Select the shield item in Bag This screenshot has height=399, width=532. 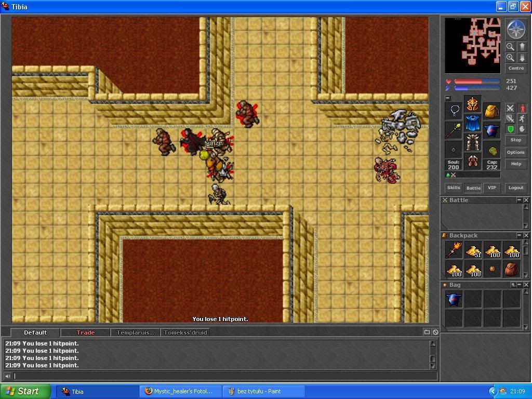click(454, 300)
